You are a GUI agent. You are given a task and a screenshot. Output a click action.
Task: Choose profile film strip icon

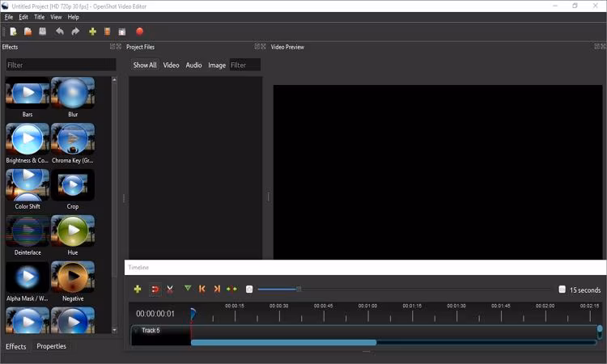coord(107,32)
